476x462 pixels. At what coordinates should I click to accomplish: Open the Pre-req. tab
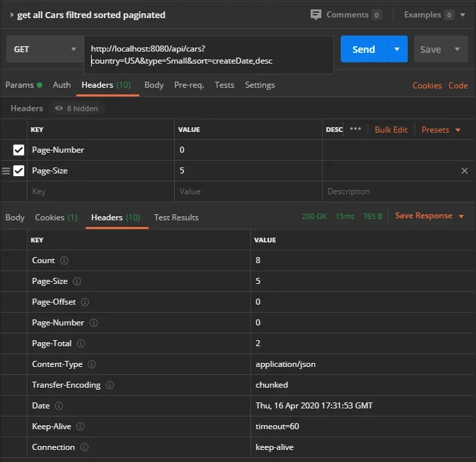pyautogui.click(x=189, y=85)
